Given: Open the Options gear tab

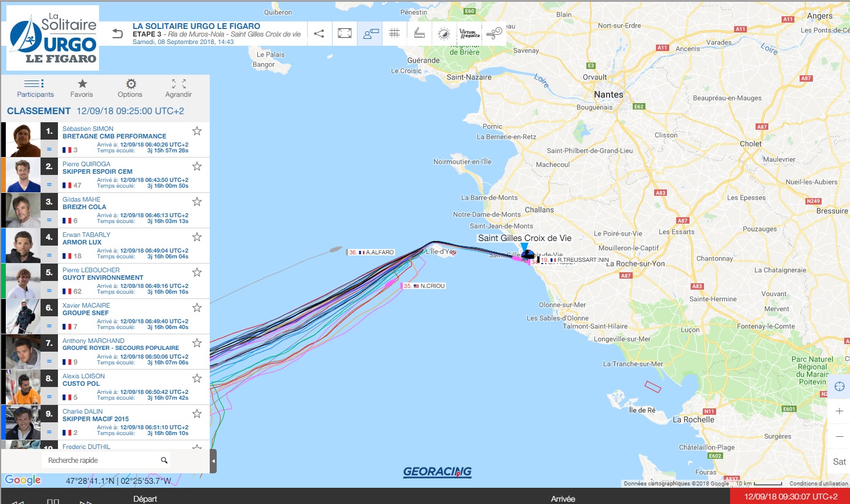Looking at the screenshot, I should 130,89.
